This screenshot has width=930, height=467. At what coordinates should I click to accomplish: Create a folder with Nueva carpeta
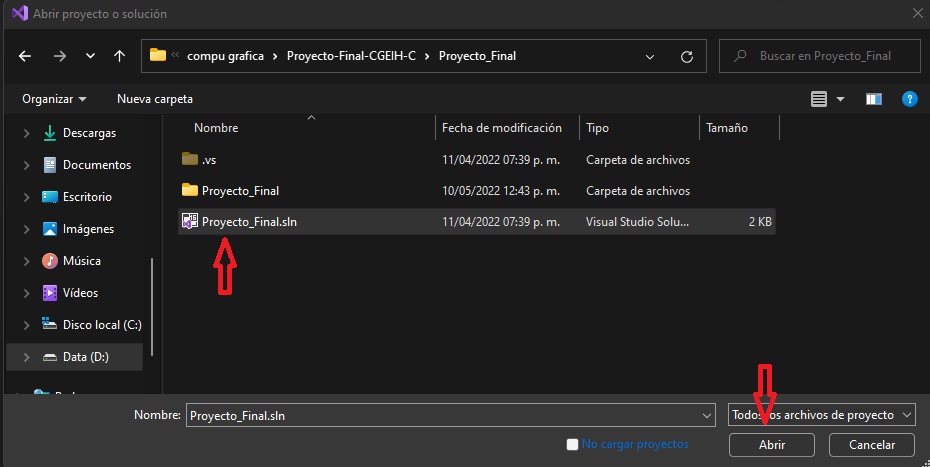tap(155, 99)
